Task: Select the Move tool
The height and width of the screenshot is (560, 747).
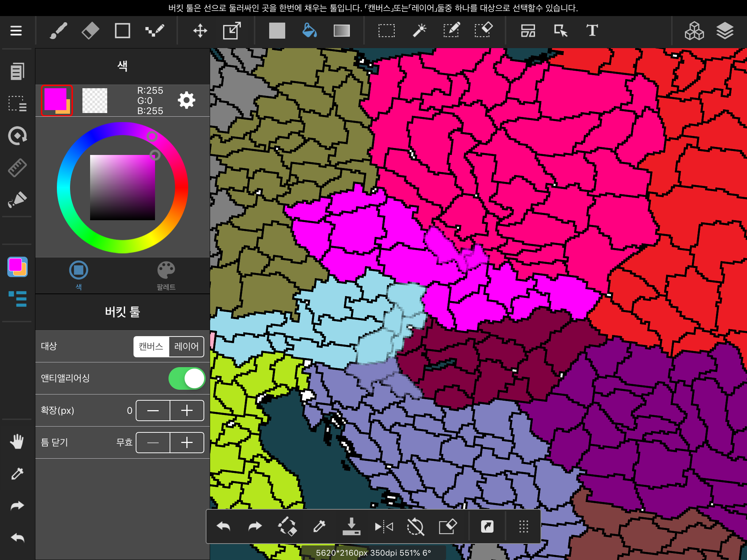Action: [x=200, y=31]
